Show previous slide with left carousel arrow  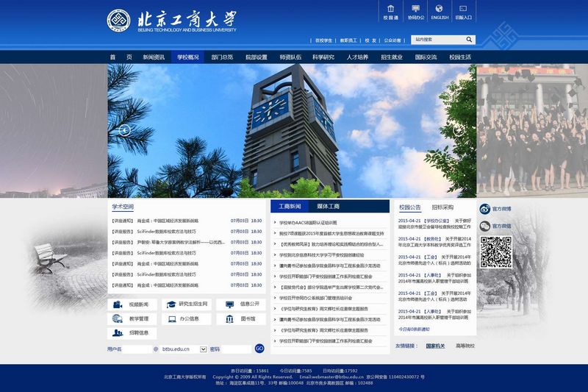pyautogui.click(x=124, y=130)
